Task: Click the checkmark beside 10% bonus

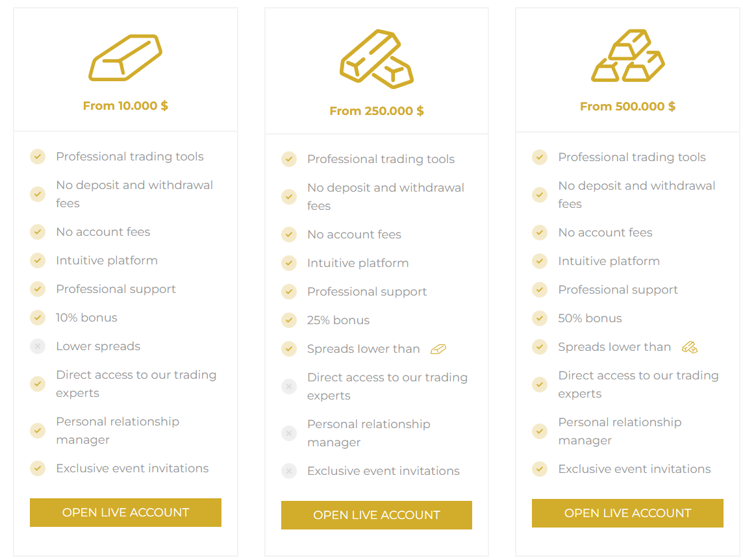Action: (x=38, y=318)
